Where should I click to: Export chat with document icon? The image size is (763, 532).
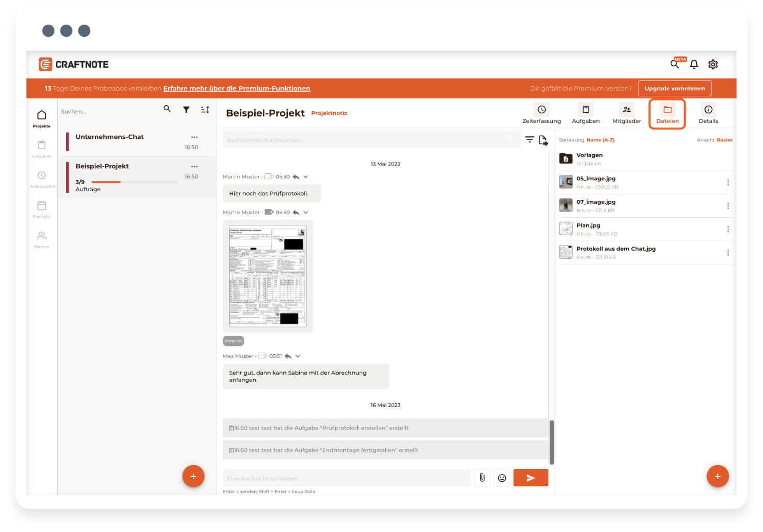[543, 140]
